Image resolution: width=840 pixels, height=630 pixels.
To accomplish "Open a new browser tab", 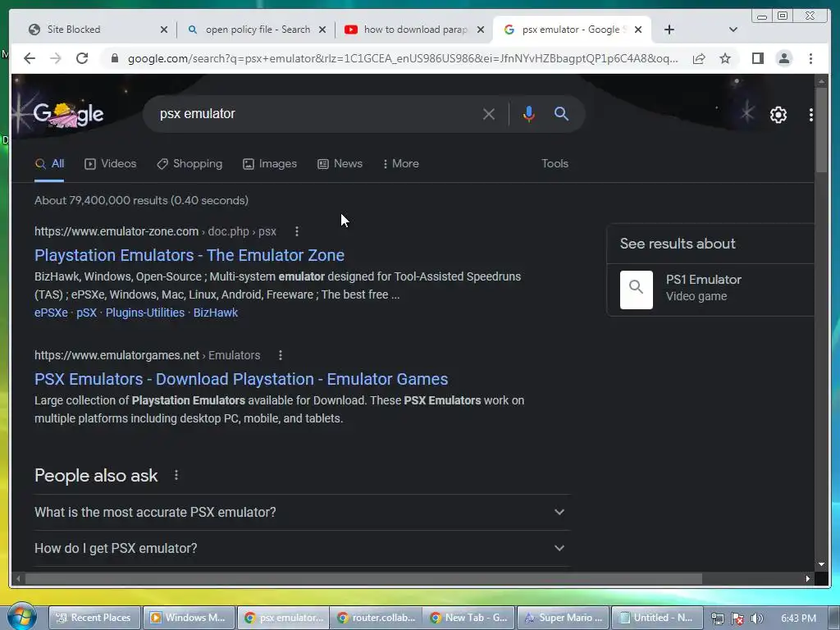I will pyautogui.click(x=669, y=30).
